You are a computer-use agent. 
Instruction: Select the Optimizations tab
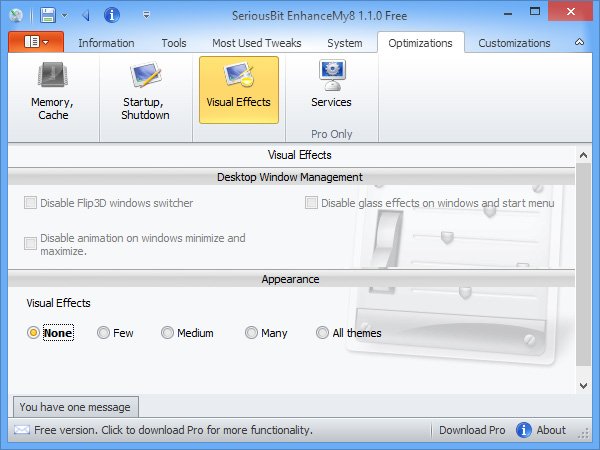click(x=421, y=43)
